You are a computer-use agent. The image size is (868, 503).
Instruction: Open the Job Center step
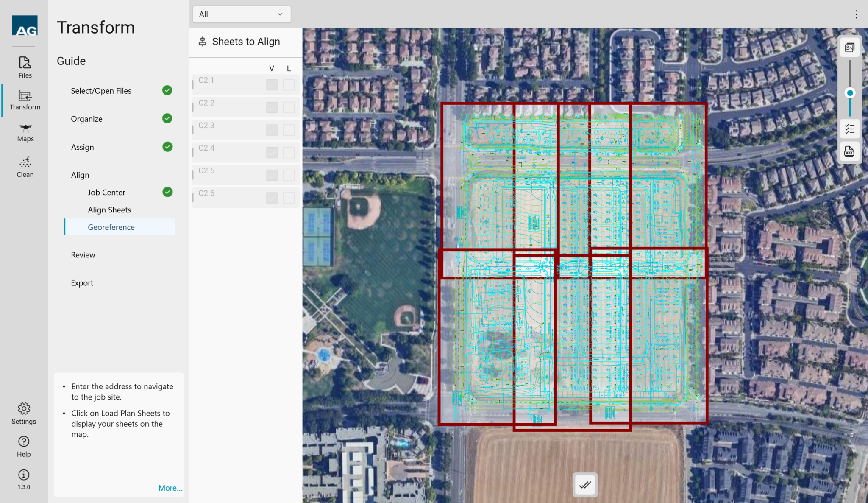[x=106, y=192]
